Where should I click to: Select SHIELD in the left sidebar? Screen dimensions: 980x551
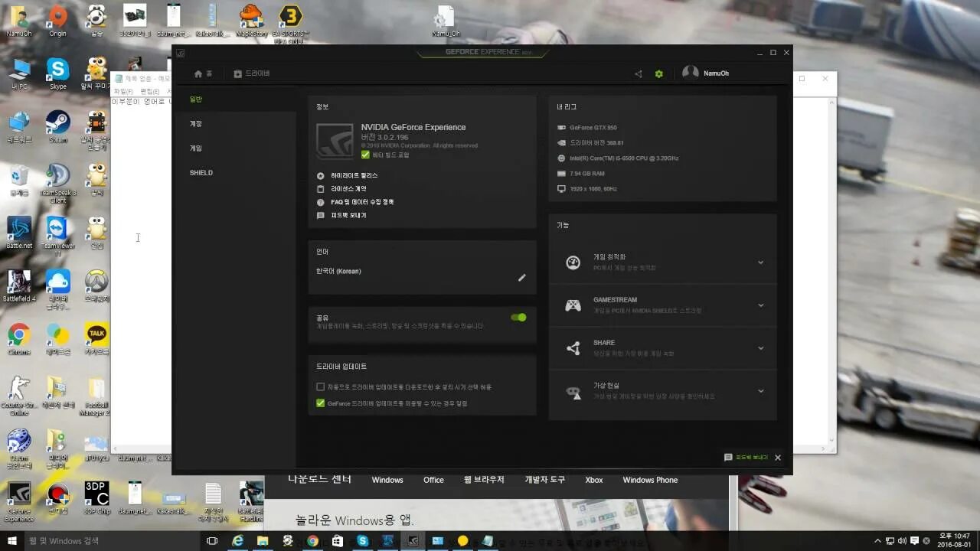click(201, 172)
